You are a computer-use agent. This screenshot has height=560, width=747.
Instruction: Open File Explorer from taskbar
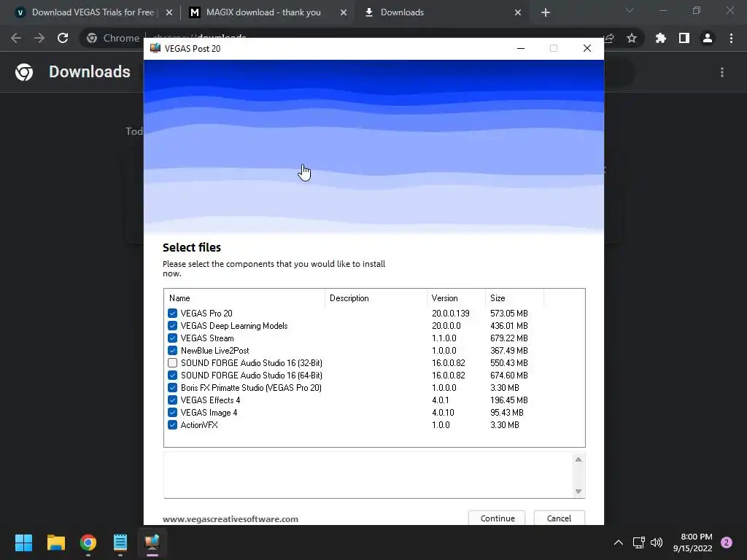click(x=55, y=542)
